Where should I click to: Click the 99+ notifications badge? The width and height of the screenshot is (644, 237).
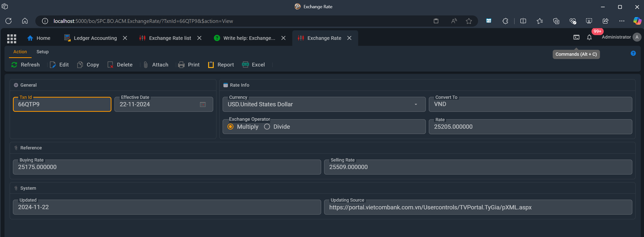point(597,32)
